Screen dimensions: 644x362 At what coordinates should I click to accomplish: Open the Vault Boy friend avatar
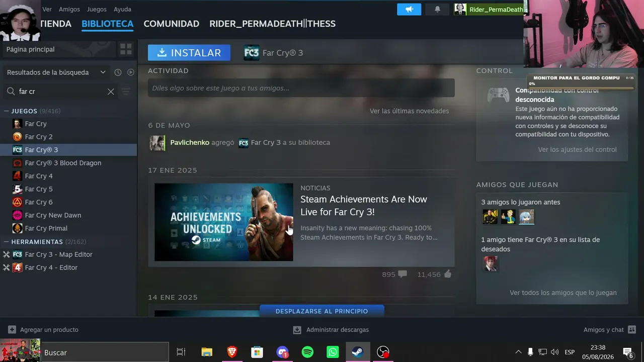pyautogui.click(x=508, y=217)
